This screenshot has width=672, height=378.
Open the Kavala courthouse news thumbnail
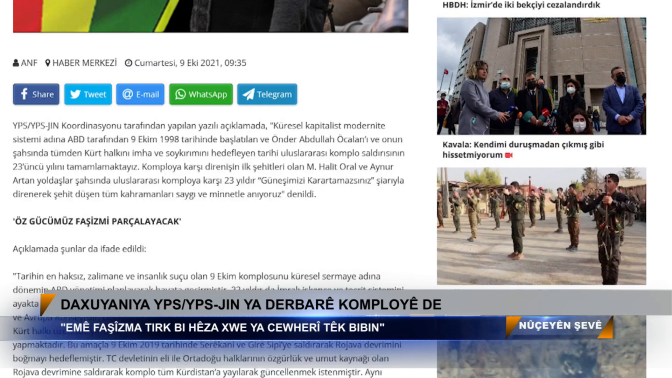541,76
